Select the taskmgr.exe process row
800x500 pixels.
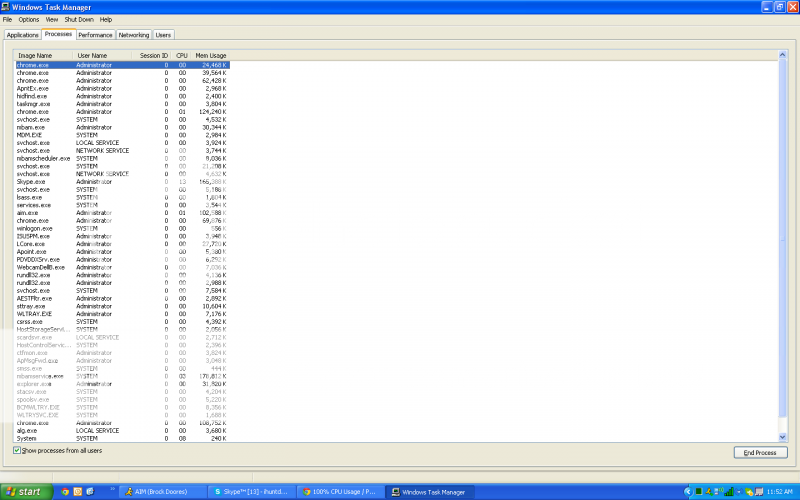pyautogui.click(x=122, y=104)
